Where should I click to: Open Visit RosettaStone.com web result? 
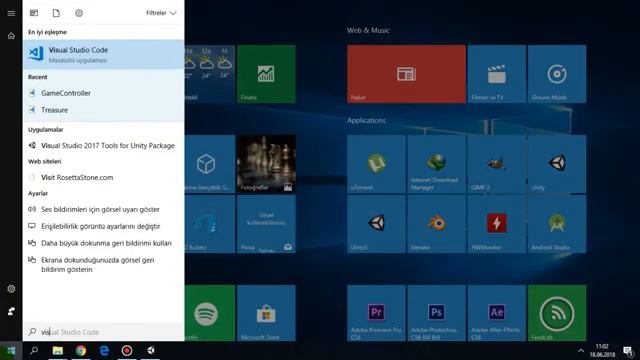coord(104,177)
